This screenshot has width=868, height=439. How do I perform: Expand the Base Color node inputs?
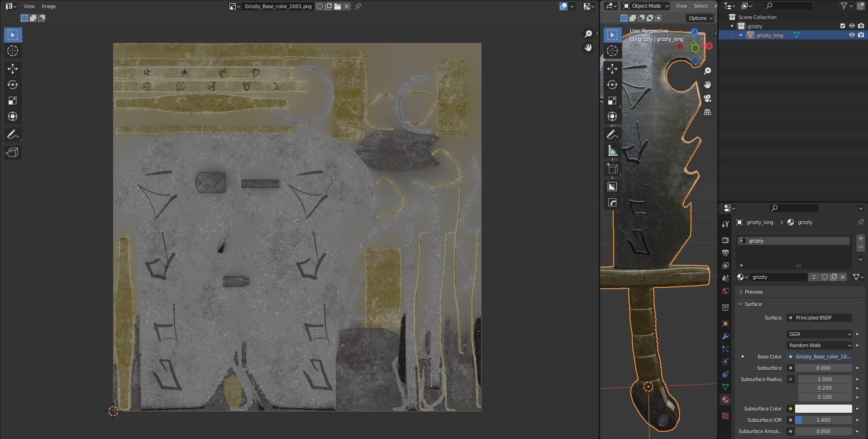(743, 357)
